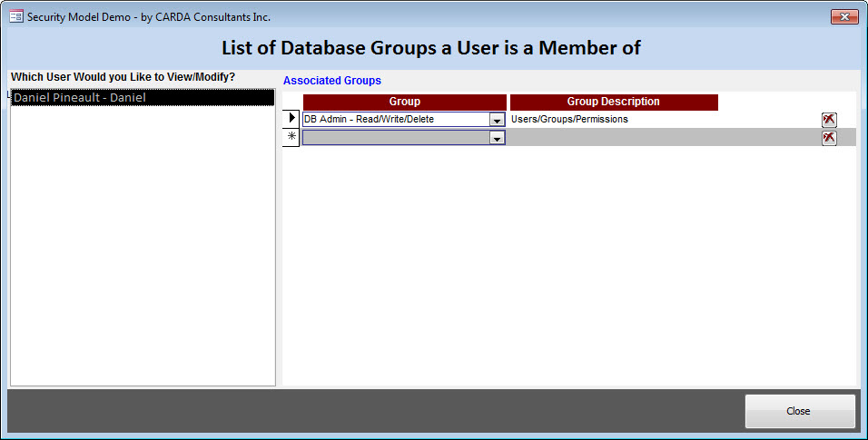Expand the DB Admin group dropdown arrow

tap(497, 120)
